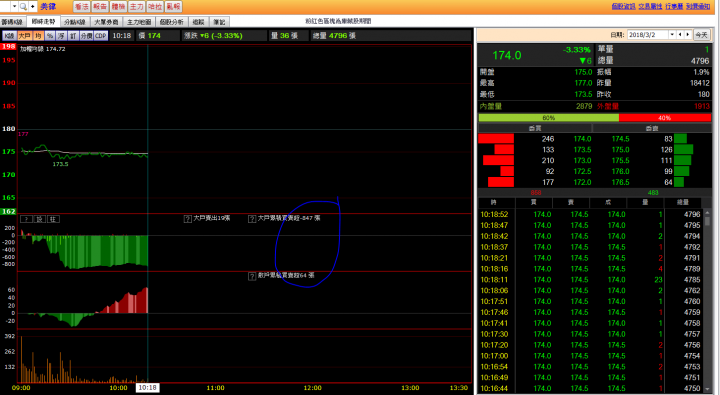Click the 10:18:52 trade row time
Viewport: 720px width, 395px height.
tap(494, 214)
